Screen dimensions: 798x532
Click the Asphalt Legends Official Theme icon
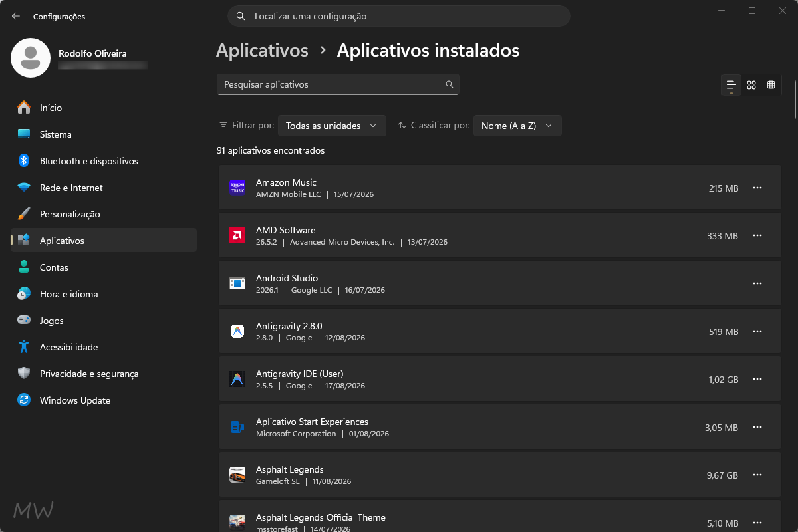click(x=237, y=522)
